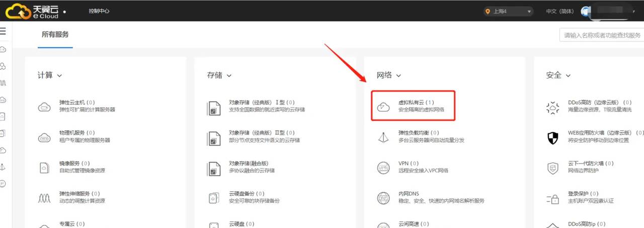Click the location pin icon beside 上海4
Screen dimensions: 644x228
488,11
